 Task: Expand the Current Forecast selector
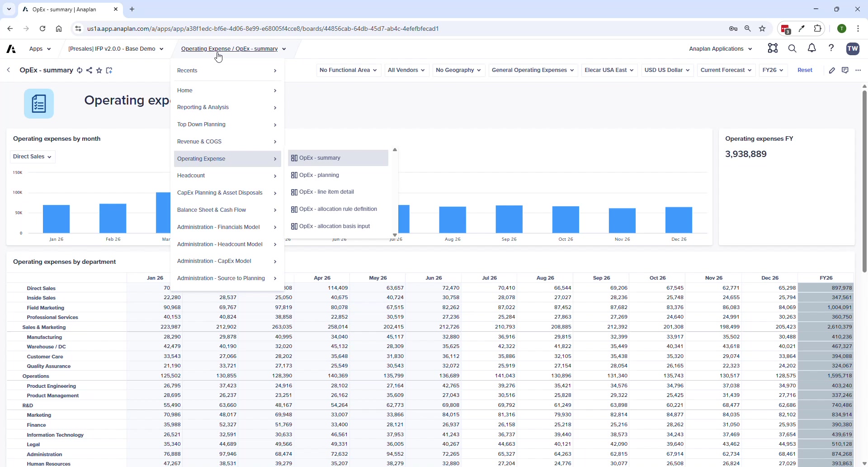point(726,70)
